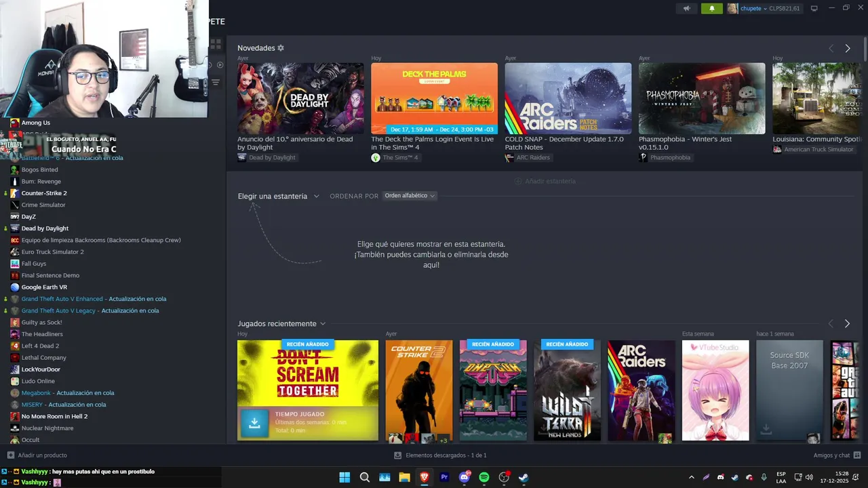Go to next Novedades page
This screenshot has width=868, height=488.
(x=848, y=48)
